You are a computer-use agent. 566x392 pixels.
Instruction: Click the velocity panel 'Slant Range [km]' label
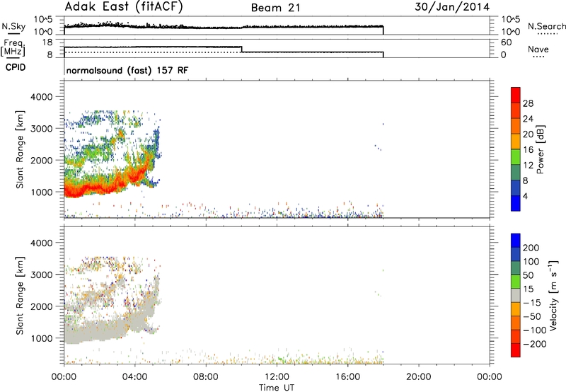20,296
